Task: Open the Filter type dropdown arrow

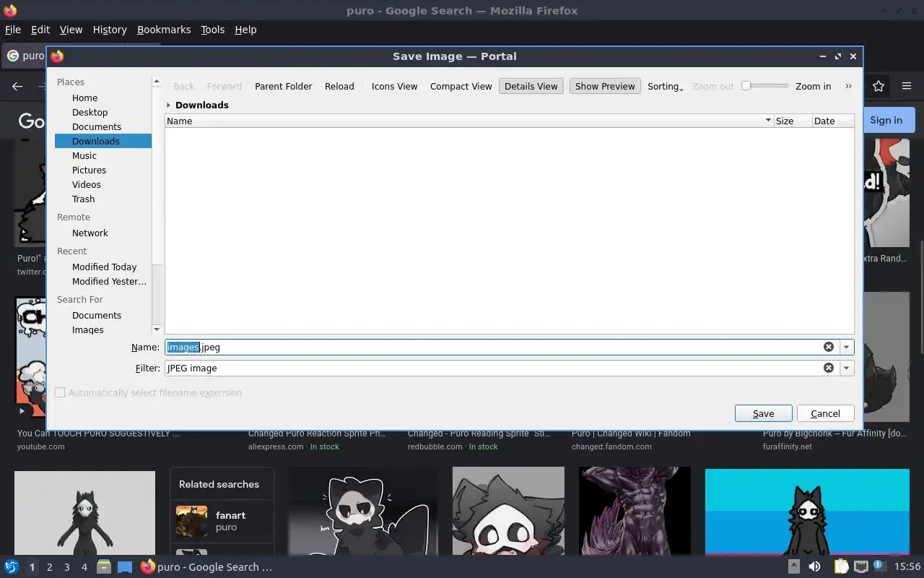Action: point(846,368)
